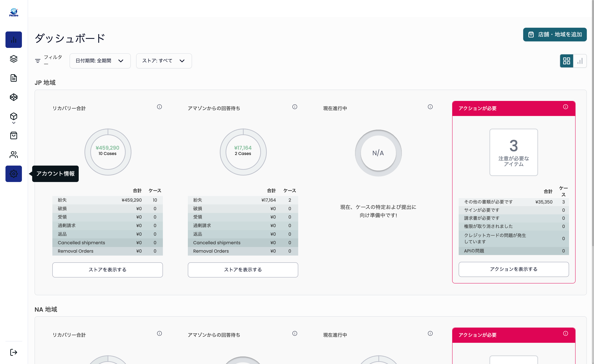Click the JP 地域 heading
Screen dimensions: 594x364
pos(45,83)
